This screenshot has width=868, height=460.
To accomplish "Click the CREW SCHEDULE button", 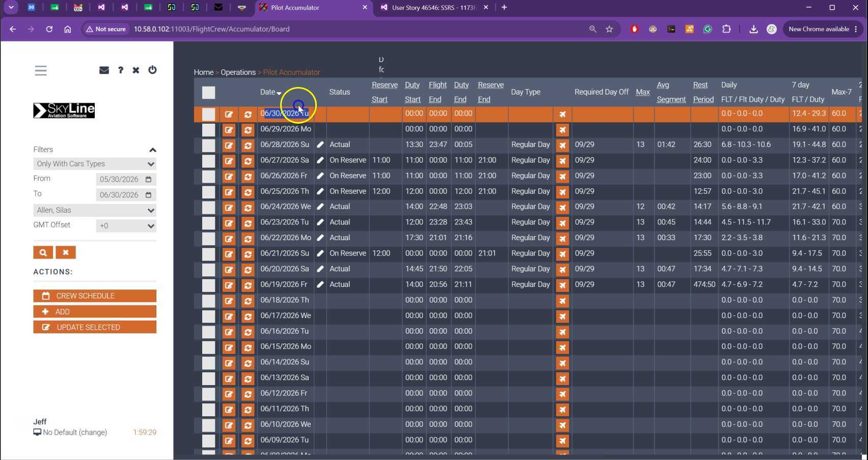I will [95, 296].
